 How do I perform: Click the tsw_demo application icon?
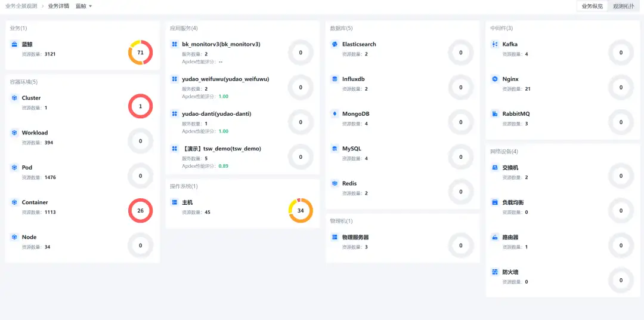point(175,149)
